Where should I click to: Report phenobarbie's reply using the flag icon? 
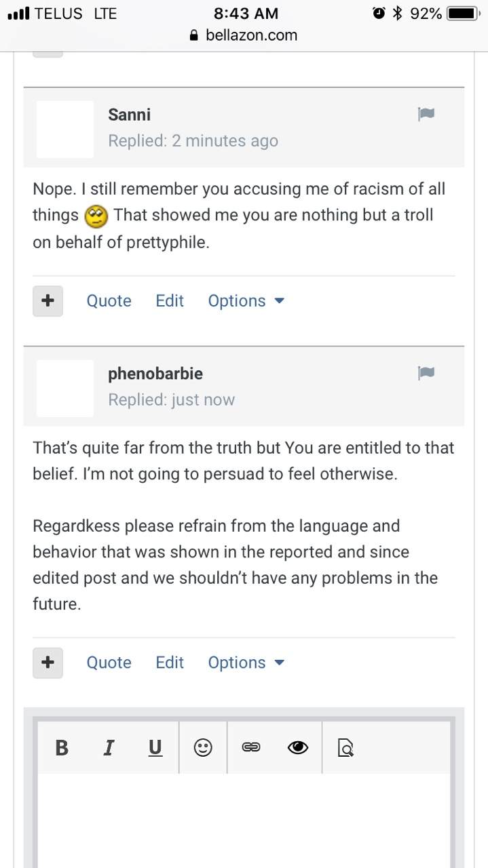click(426, 372)
